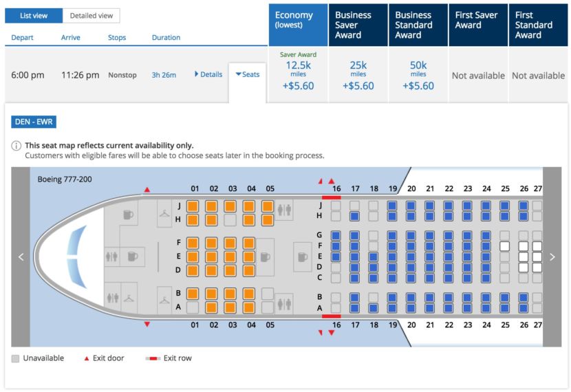The image size is (571, 392).
Task: Select business seat 01J
Action: 193,206
